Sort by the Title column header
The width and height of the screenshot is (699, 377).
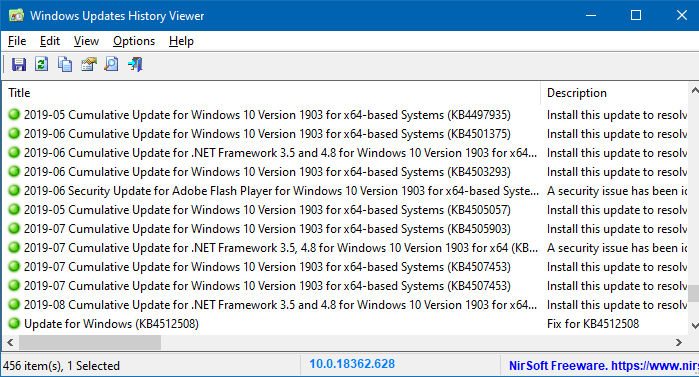[x=272, y=93]
